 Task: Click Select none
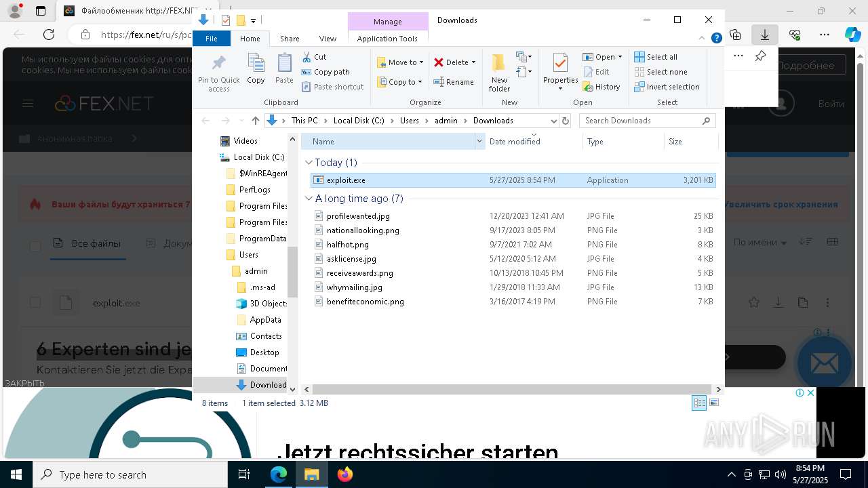661,72
